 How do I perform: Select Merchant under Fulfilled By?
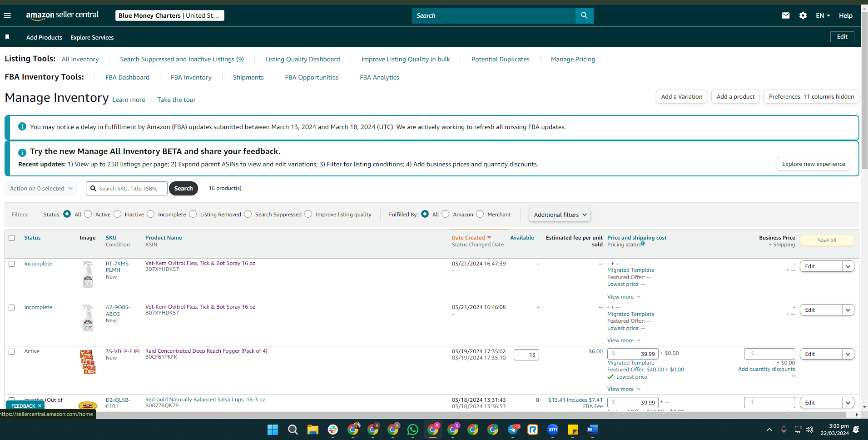click(x=480, y=214)
